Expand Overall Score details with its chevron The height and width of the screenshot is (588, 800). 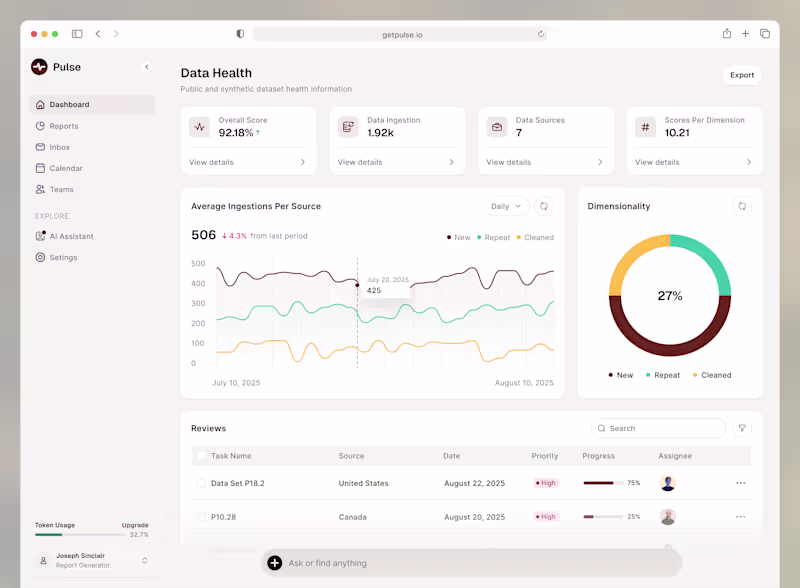pyautogui.click(x=303, y=162)
